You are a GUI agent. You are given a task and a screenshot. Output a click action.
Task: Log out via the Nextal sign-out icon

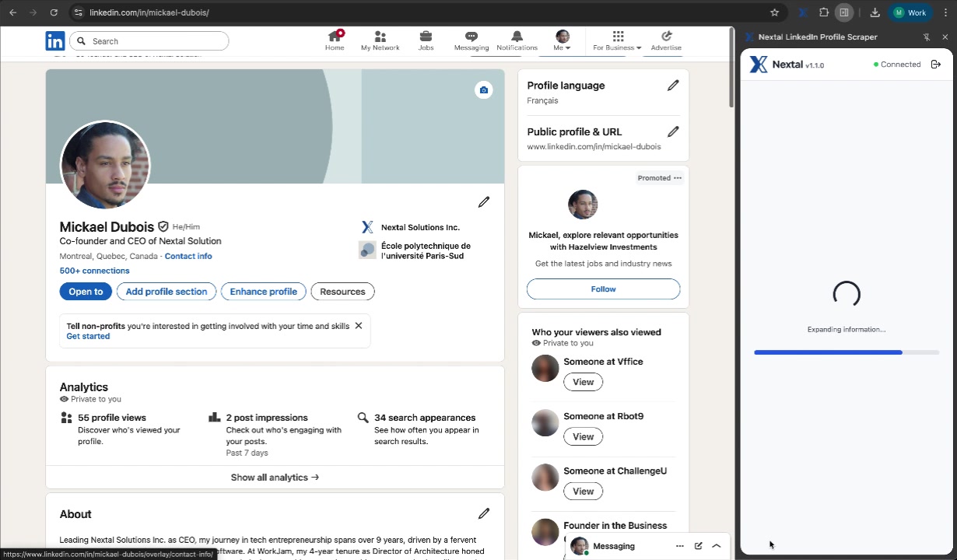tap(936, 65)
